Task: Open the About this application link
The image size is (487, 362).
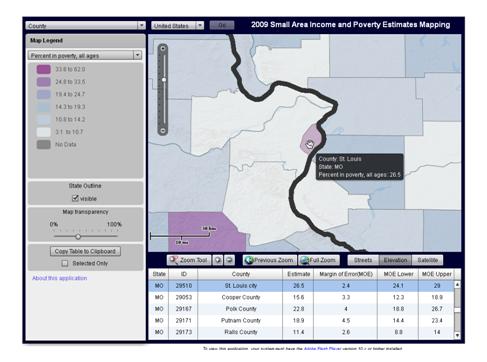Action: coord(60,278)
